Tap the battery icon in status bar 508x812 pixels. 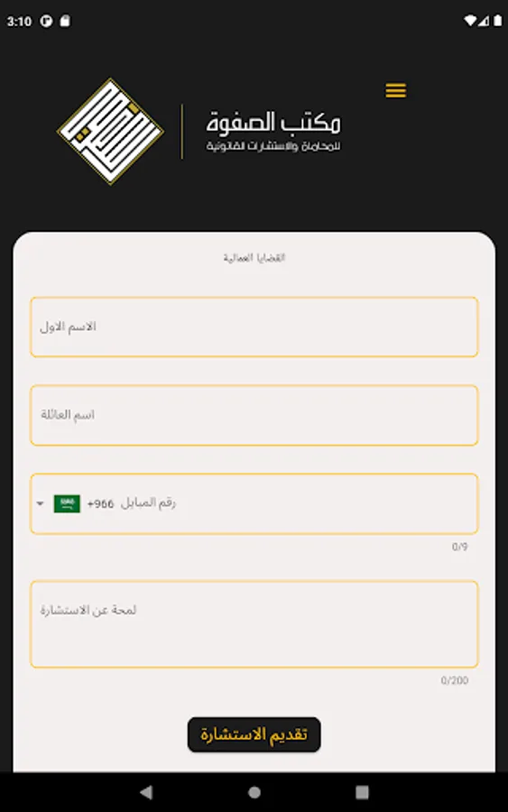[498, 20]
